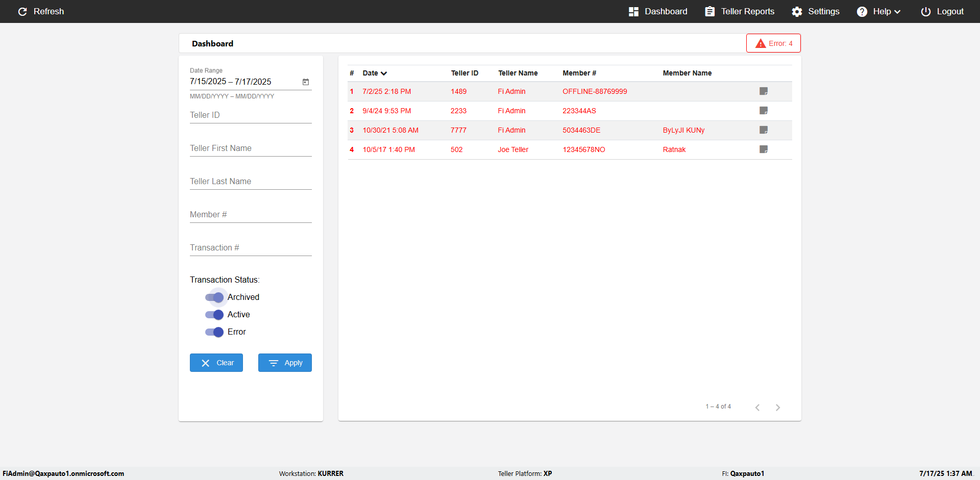The width and height of the screenshot is (980, 480).
Task: Click the 7/17/25 1:37 AM timestamp
Action: click(945, 473)
